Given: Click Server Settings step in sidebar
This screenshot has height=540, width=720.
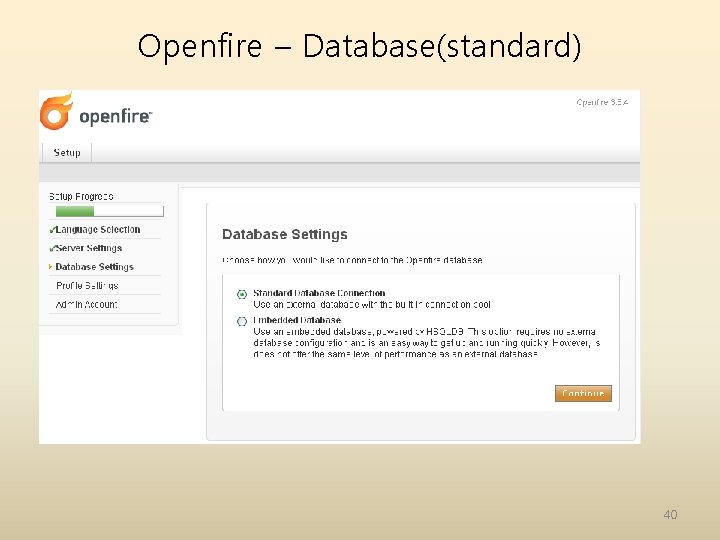Looking at the screenshot, I should [89, 248].
